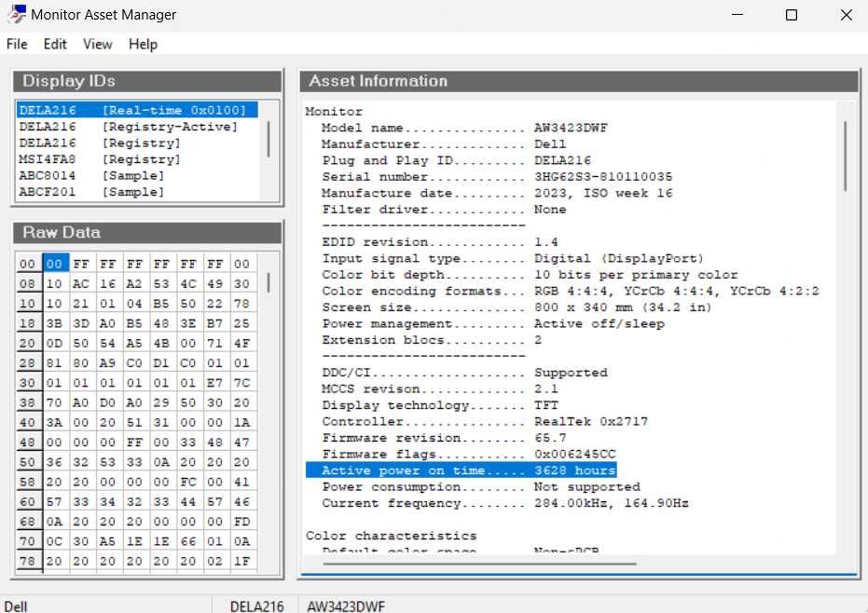Click the Plug and Play ID line

click(x=456, y=160)
